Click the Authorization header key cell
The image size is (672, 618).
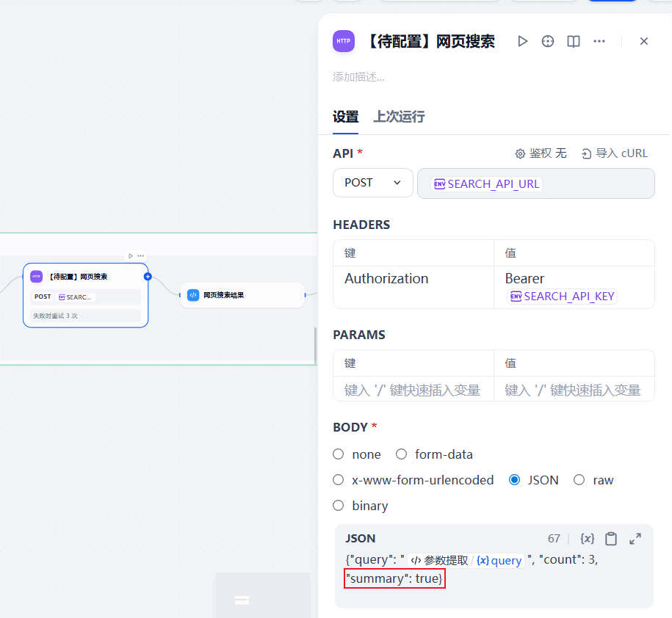point(413,287)
